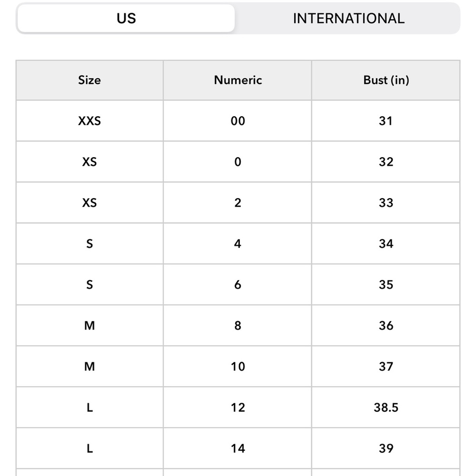Select the L cell for numeric 14
476x476 pixels.
[x=89, y=449]
